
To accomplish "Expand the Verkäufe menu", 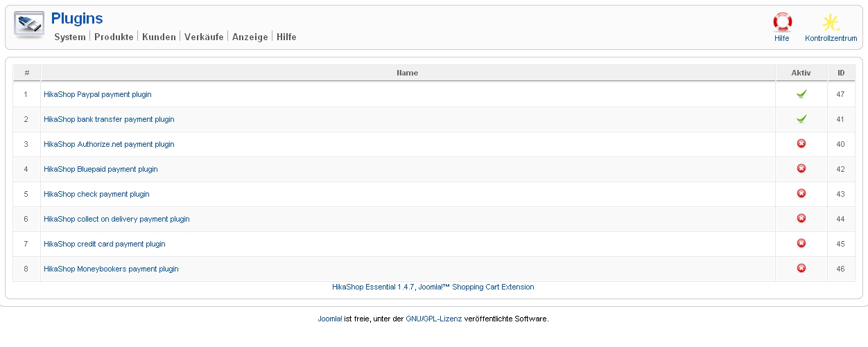I will click(204, 37).
